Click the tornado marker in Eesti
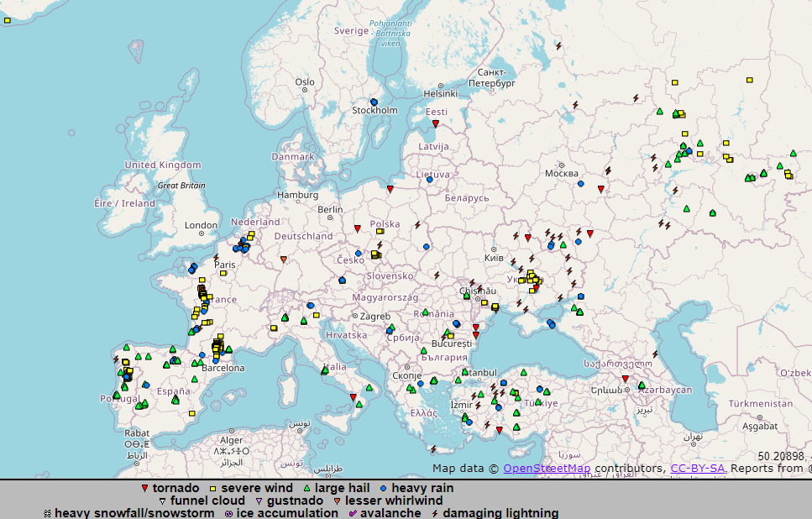The image size is (812, 519). point(436,123)
